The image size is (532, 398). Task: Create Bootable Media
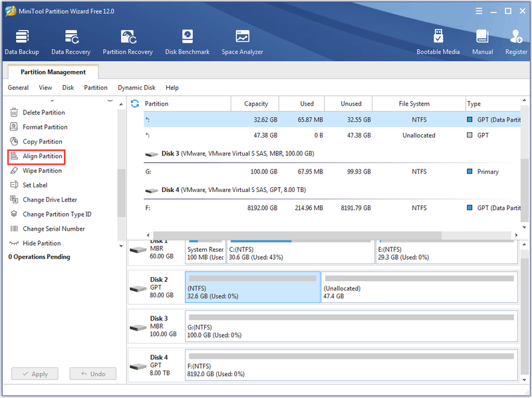(x=438, y=43)
